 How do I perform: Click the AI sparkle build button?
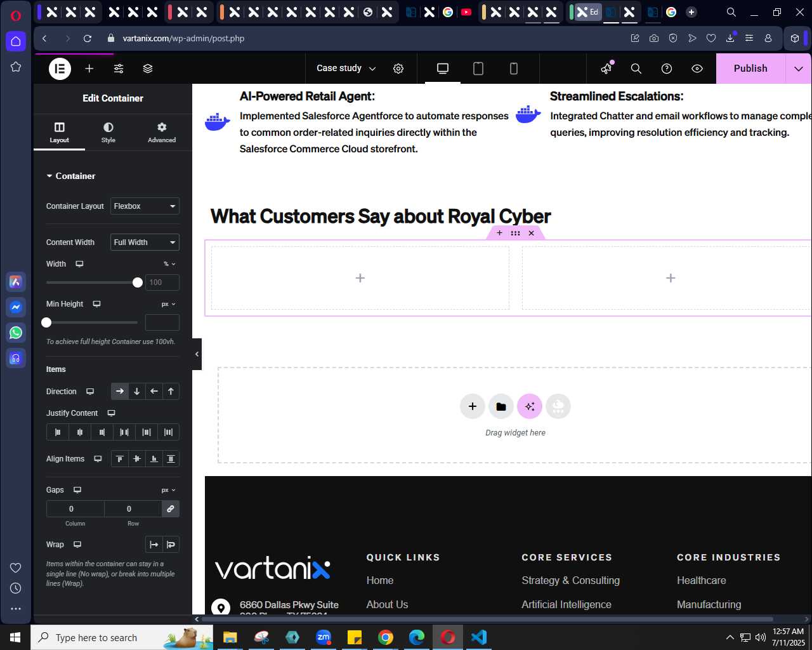click(x=530, y=406)
